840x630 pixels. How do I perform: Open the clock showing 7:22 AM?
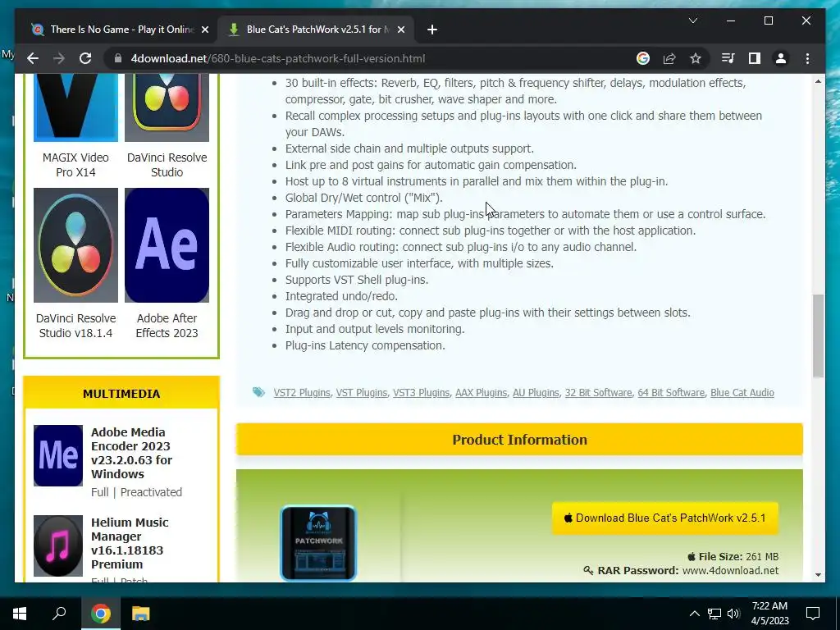tap(769, 614)
